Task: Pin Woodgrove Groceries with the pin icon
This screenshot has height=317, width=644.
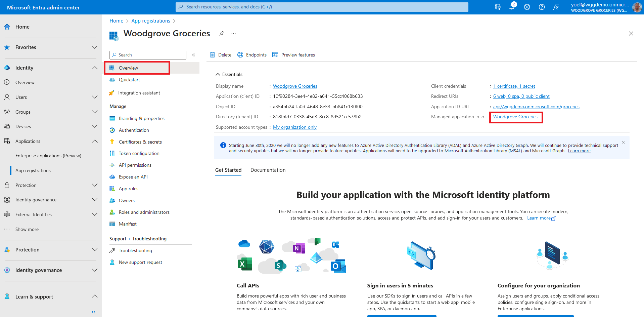Action: [x=222, y=34]
